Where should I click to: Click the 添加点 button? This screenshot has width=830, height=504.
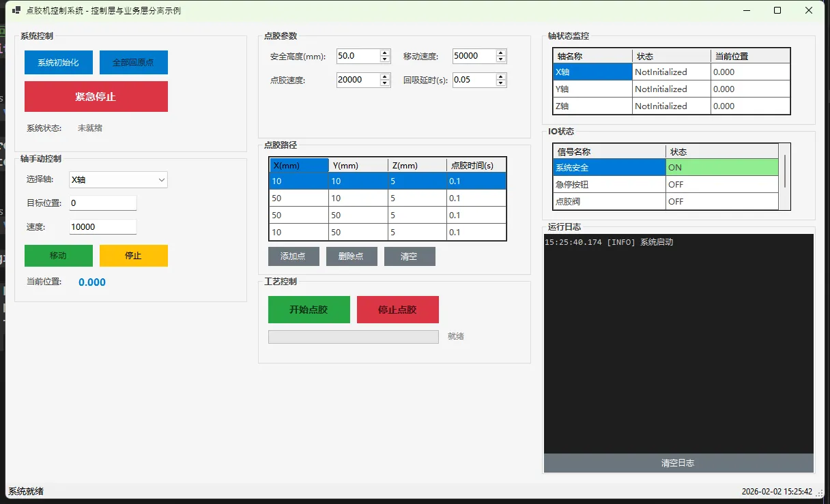[x=293, y=256]
